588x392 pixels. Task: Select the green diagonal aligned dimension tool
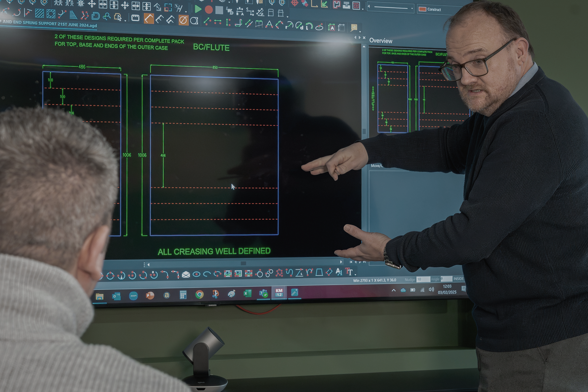point(207,21)
